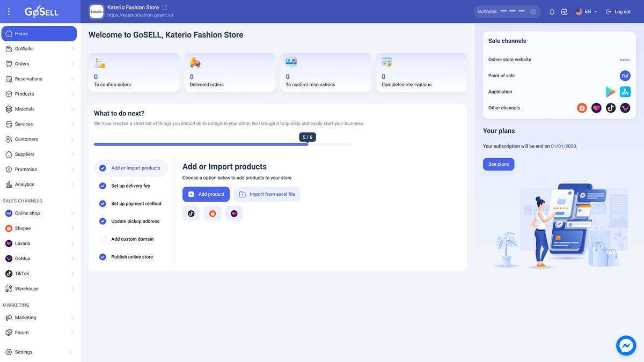This screenshot has height=362, width=644.
Task: Select Home in the sidebar
Action: [x=39, y=34]
